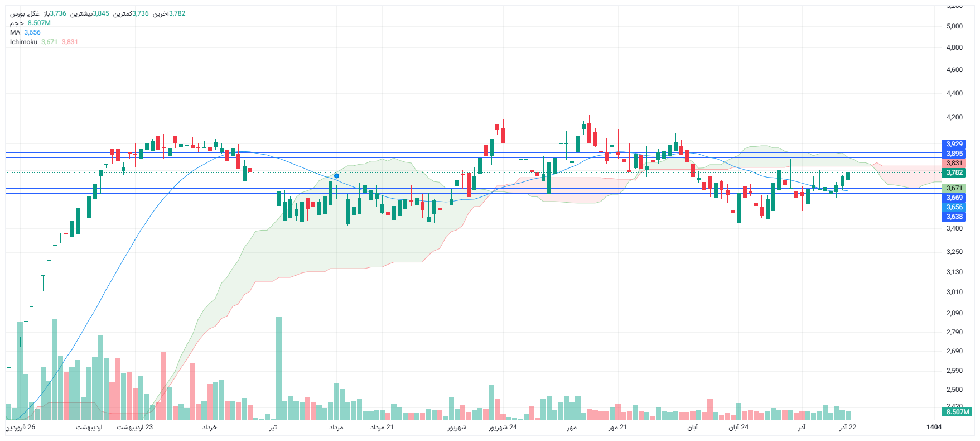980x441 pixels.
Task: Click the tallest green volume bar near تیر
Action: tap(279, 368)
